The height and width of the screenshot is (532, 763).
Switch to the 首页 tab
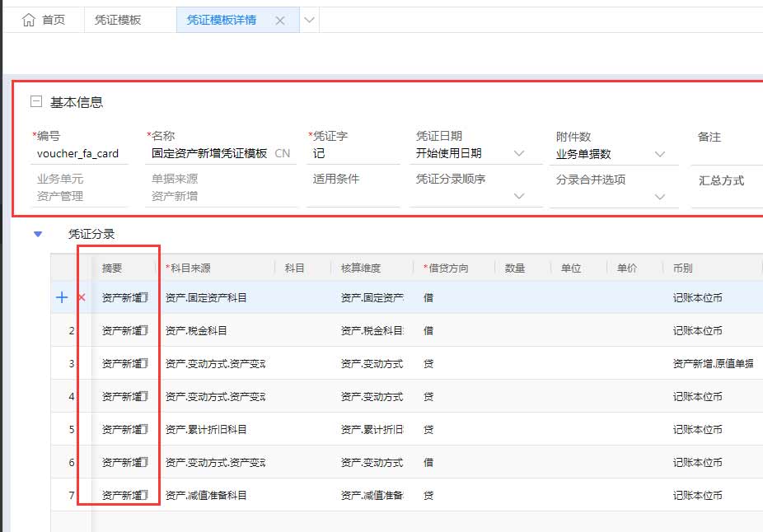coord(53,20)
